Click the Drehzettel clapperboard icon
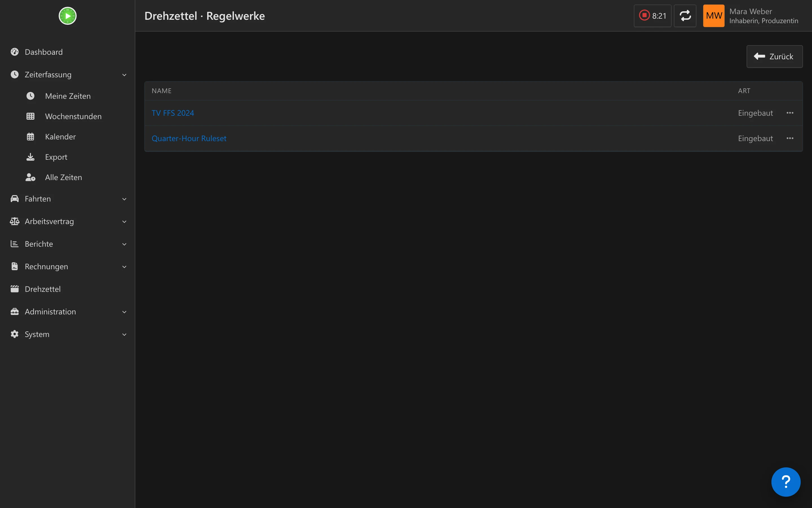812x508 pixels. tap(14, 289)
